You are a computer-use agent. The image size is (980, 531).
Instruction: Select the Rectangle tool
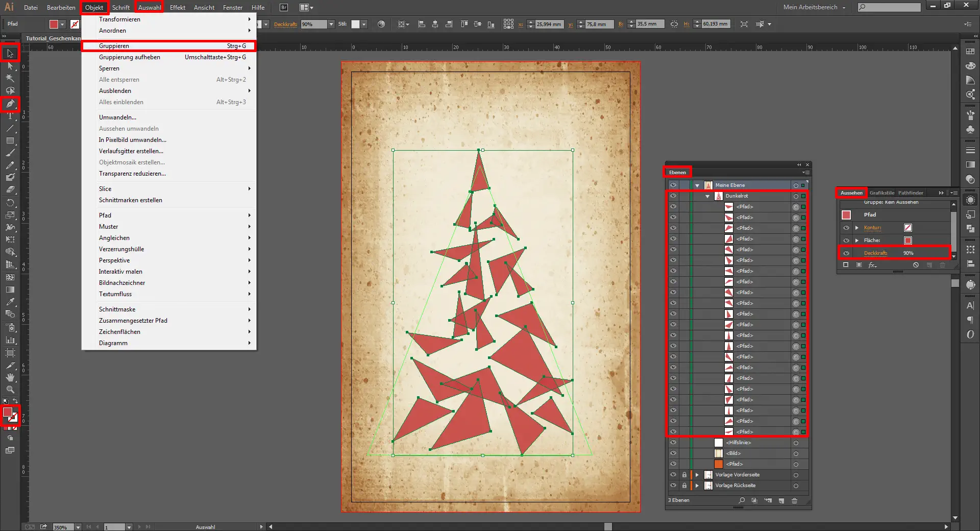click(10, 140)
